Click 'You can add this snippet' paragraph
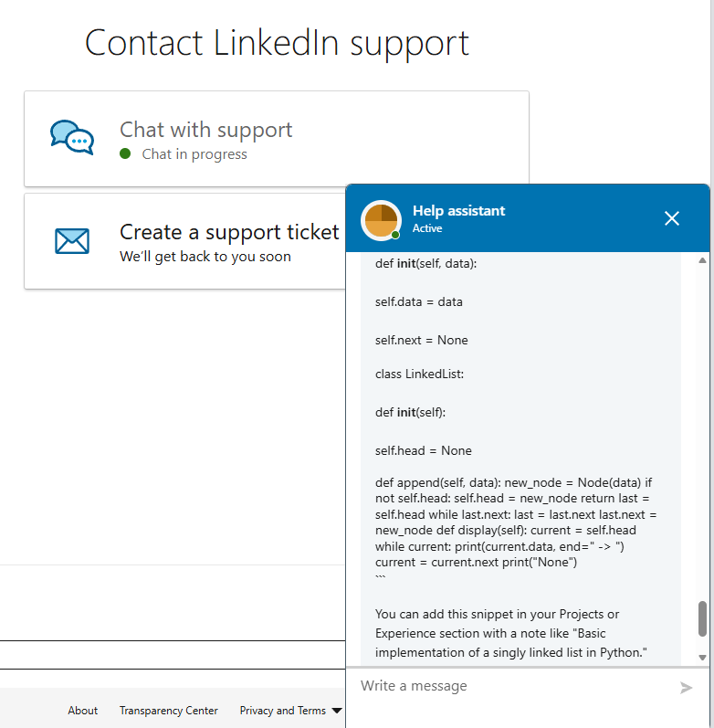714x728 pixels. pos(511,633)
